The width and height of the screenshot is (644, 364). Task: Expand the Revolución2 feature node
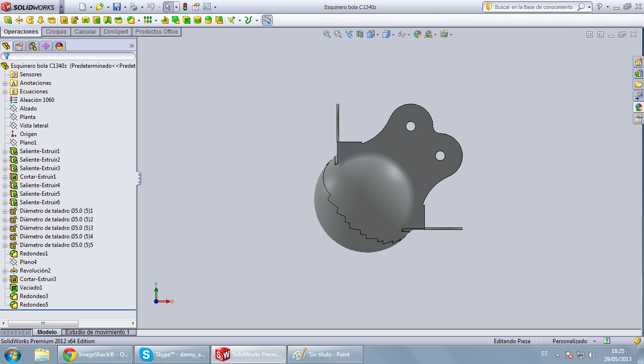point(5,270)
